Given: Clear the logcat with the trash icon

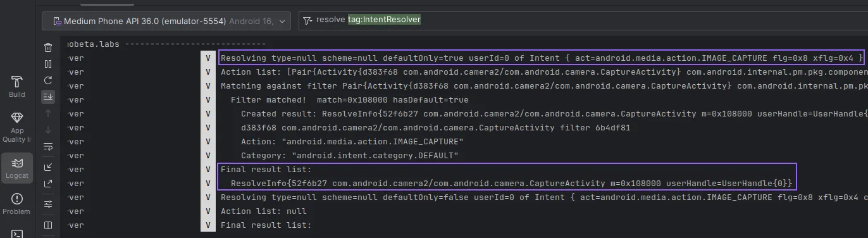Looking at the screenshot, I should 48,47.
